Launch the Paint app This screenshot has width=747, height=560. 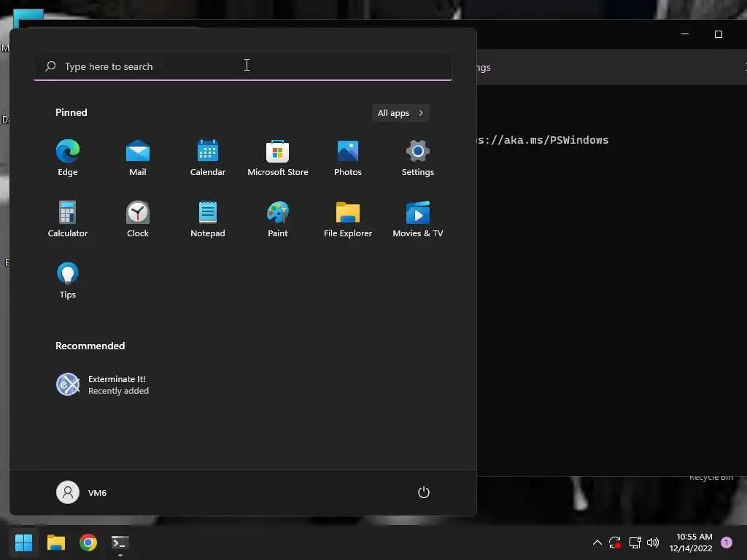click(x=278, y=219)
